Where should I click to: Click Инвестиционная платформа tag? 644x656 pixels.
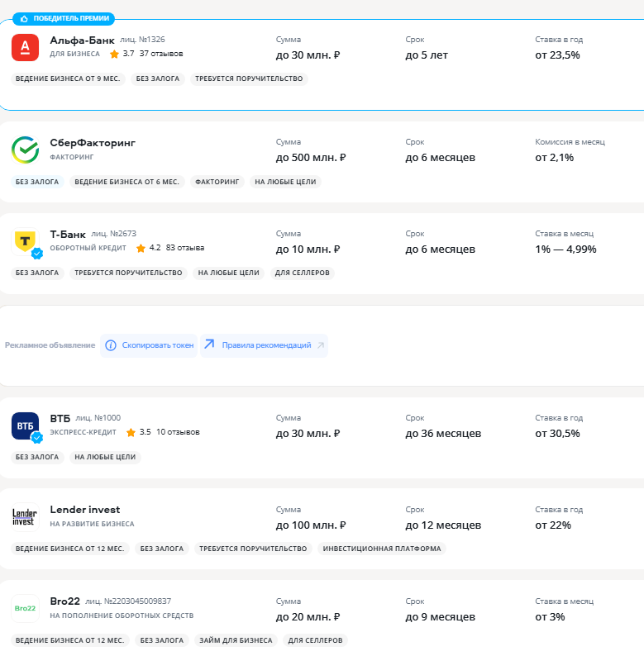(x=381, y=549)
